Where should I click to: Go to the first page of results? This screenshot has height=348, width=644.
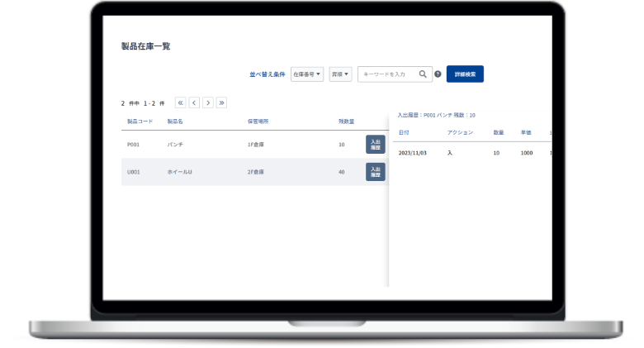point(181,103)
